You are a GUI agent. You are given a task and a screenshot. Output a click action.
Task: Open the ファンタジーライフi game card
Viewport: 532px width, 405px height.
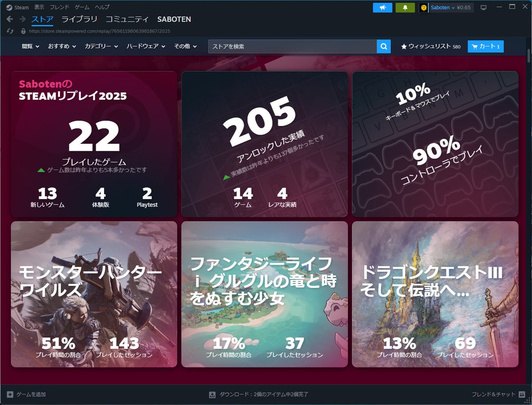[265, 294]
